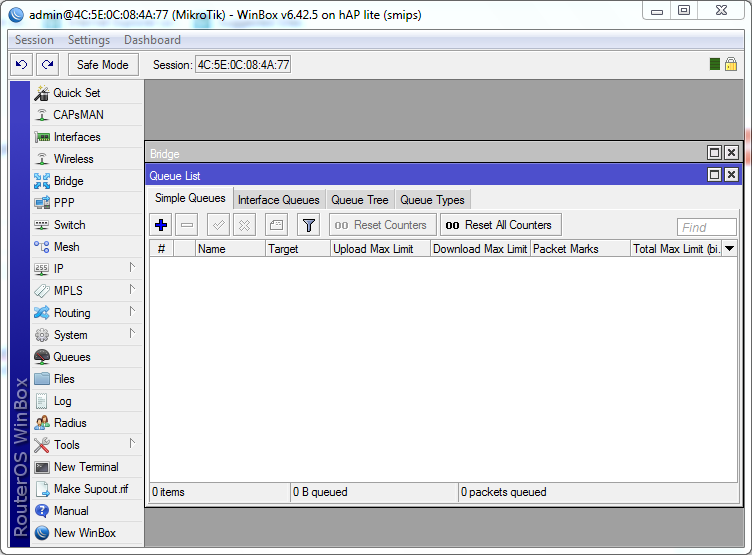The width and height of the screenshot is (752, 555).
Task: Click the Session address field
Action: coord(243,65)
